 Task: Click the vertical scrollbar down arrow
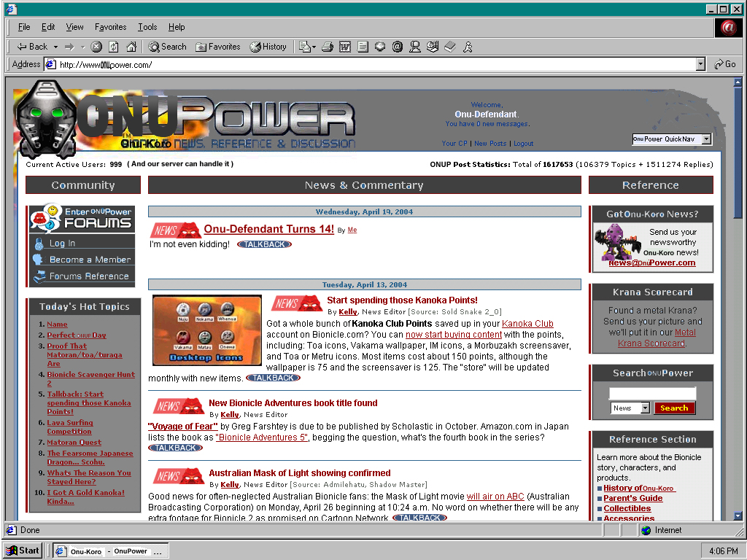(738, 516)
